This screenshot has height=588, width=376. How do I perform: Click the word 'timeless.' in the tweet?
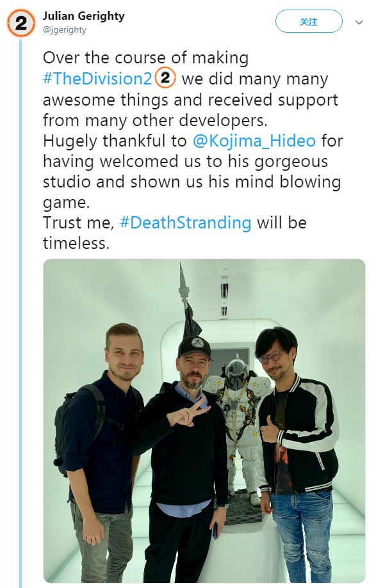pyautogui.click(x=76, y=243)
